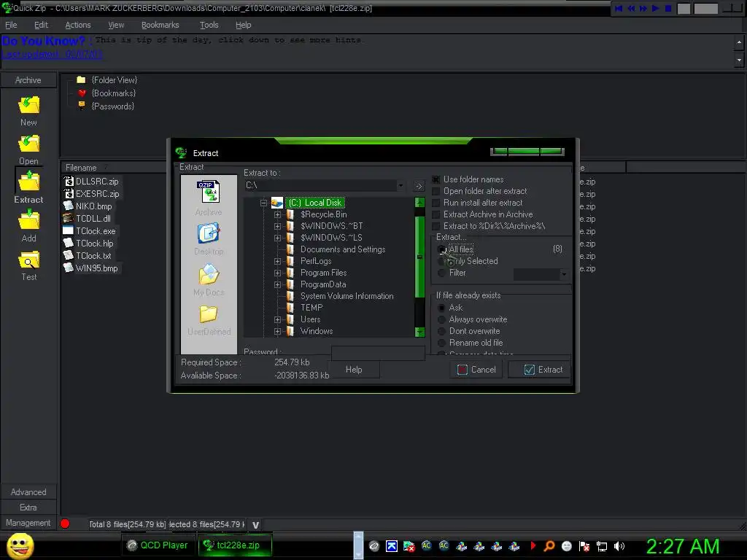
Task: Click the Password input field
Action: coord(378,353)
